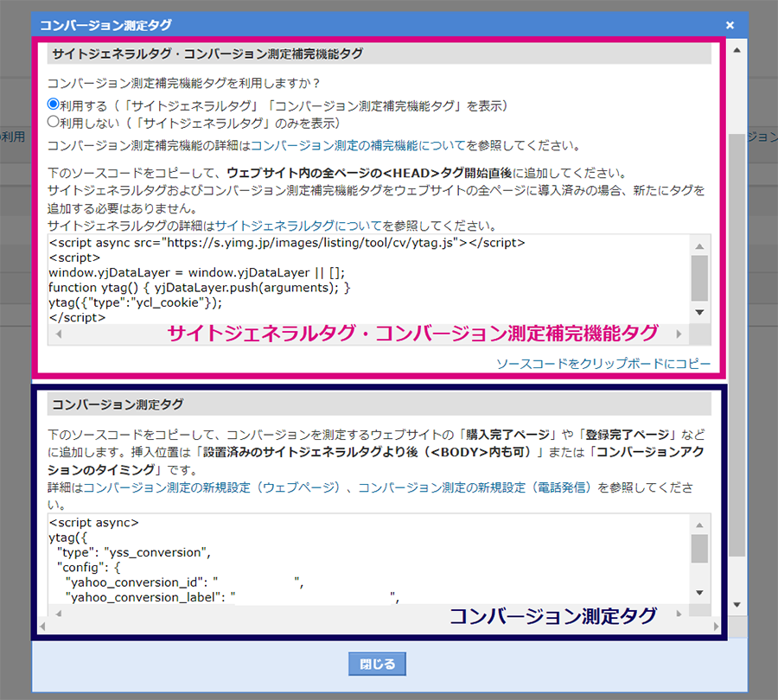The width and height of the screenshot is (778, 700).
Task: Click ソースコードをクリップボードにコピー link
Action: 603,364
